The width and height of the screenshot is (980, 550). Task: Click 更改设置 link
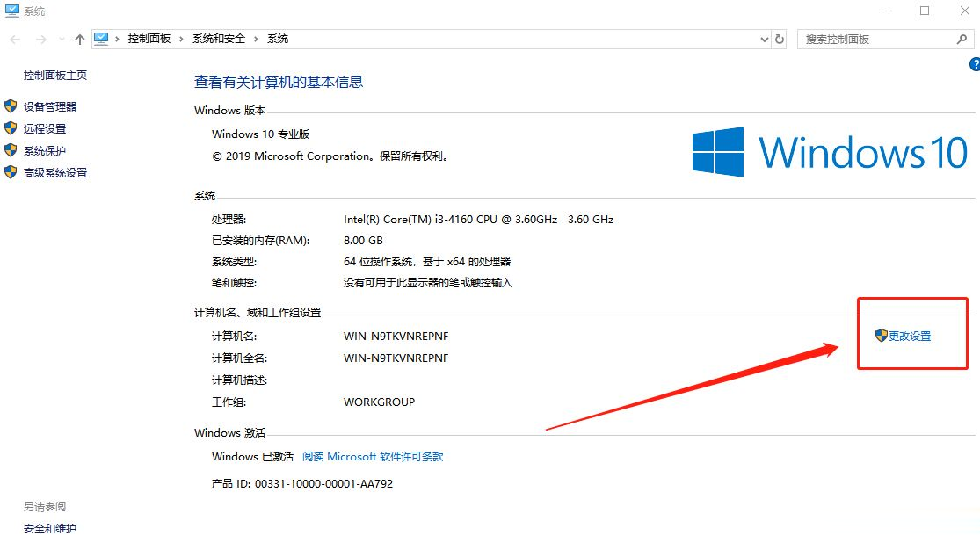910,337
